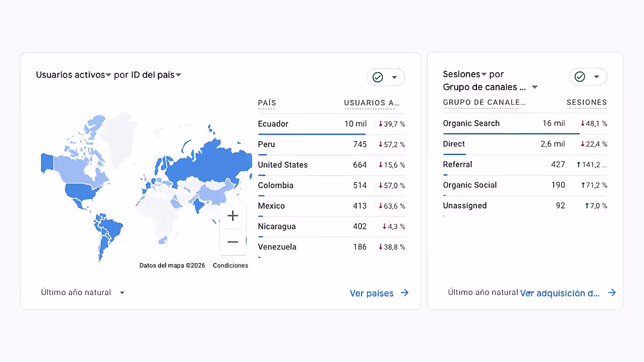Open the Ver adquisición link
Image resolution: width=644 pixels, height=362 pixels.
pyautogui.click(x=560, y=293)
